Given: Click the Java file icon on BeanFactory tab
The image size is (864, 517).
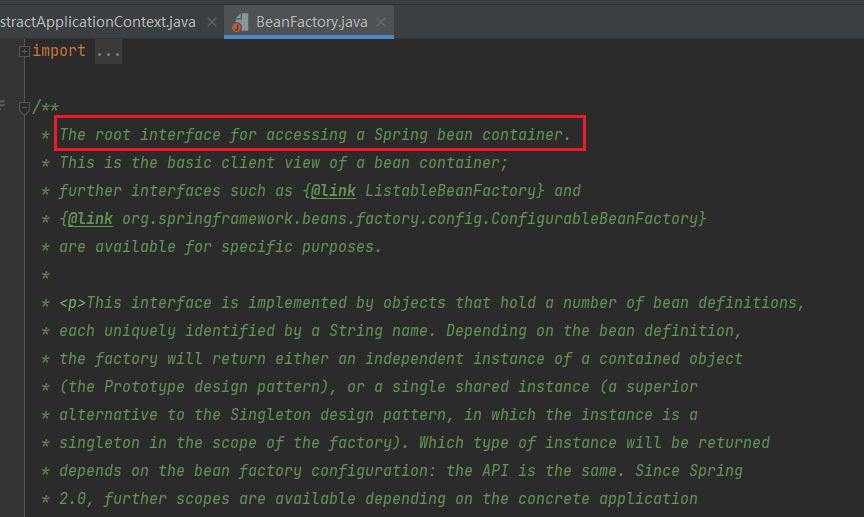Looking at the screenshot, I should pos(238,21).
